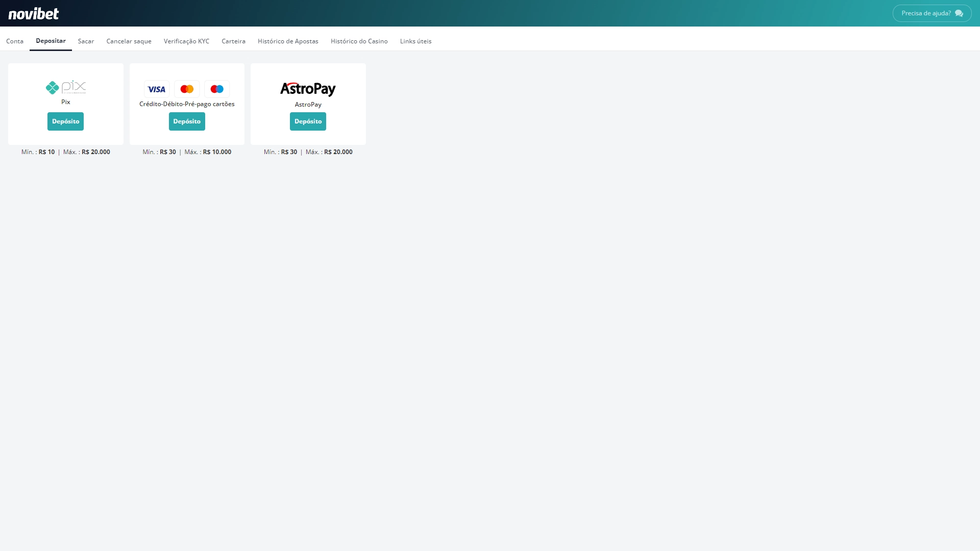Click the Precisa de ajuda? button
Viewport: 980px width, 551px height.
tap(932, 13)
